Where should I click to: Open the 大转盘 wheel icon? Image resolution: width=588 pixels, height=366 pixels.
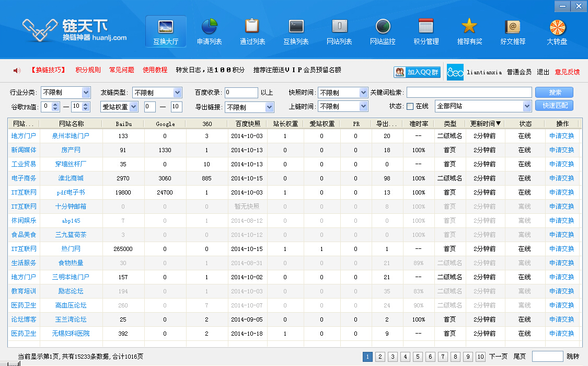pyautogui.click(x=557, y=27)
